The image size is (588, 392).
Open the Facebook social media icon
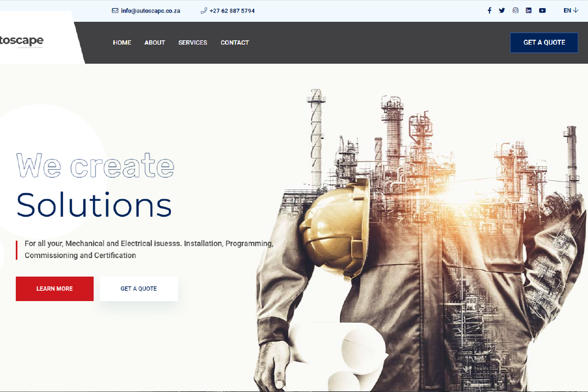click(489, 10)
